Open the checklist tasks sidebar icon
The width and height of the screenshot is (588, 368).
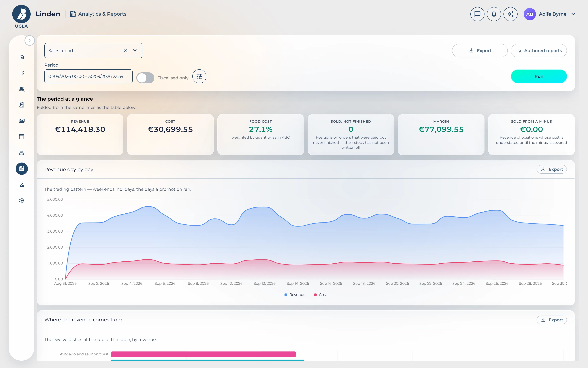tap(22, 73)
